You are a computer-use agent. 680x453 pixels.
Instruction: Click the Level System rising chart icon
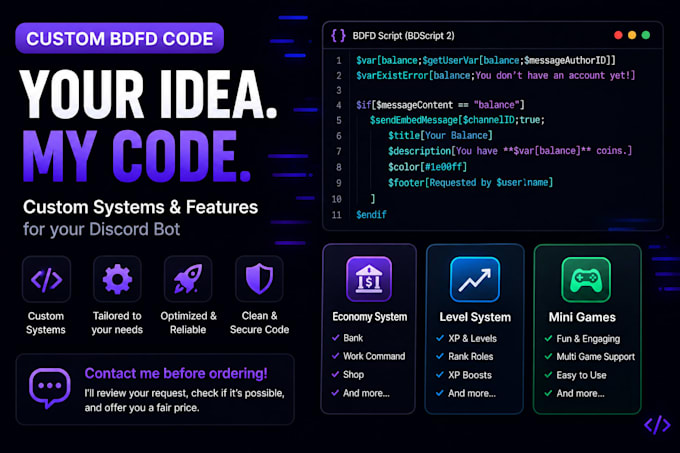click(475, 279)
